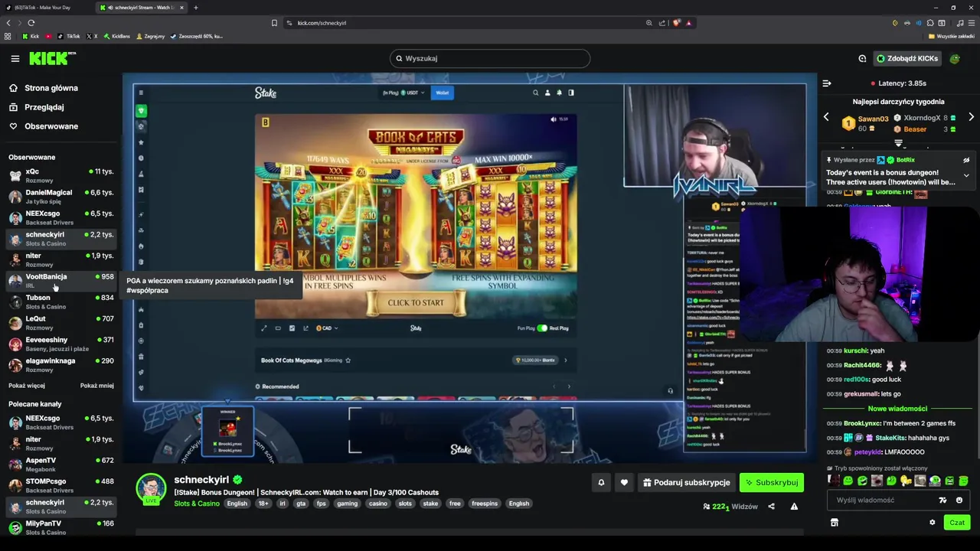Open the emoji picker in chat input
The width and height of the screenshot is (980, 551).
tap(959, 500)
